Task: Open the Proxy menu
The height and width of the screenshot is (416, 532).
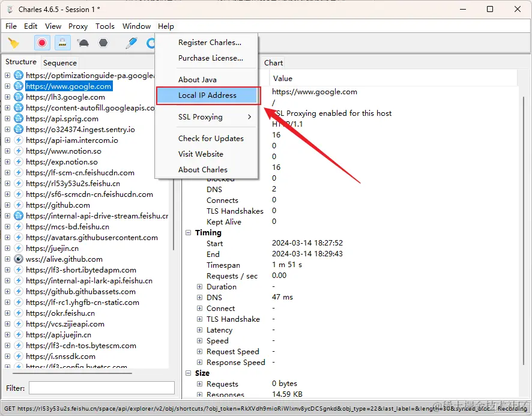Action: [78, 26]
